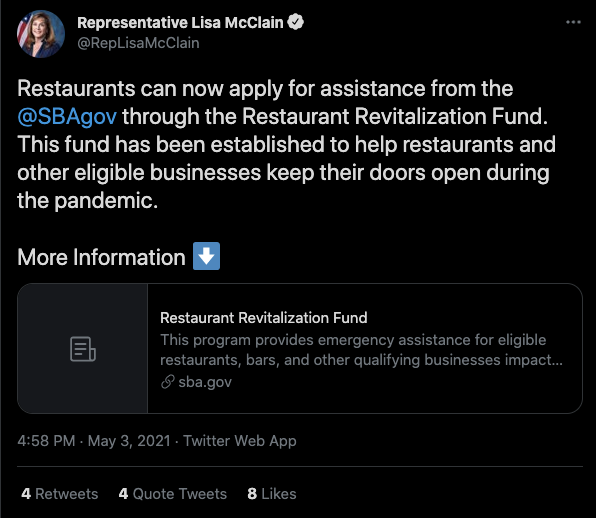Click the Representative Lisa McClain display name
Screen dimensions: 596x518
tap(180, 22)
